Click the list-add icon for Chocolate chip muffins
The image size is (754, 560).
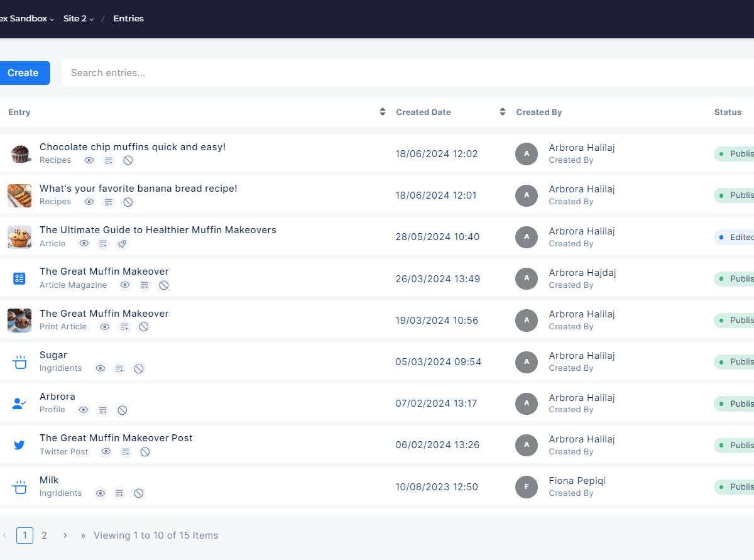pos(109,160)
